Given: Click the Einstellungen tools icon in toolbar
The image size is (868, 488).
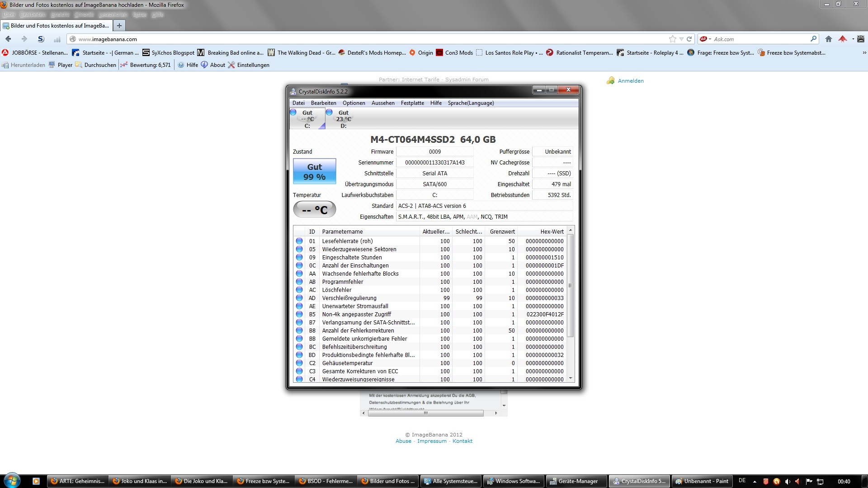Looking at the screenshot, I should pyautogui.click(x=231, y=65).
